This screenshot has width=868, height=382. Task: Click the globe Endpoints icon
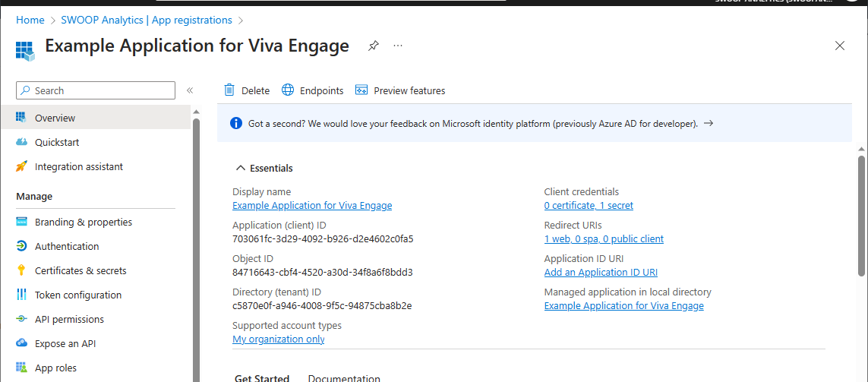(x=288, y=90)
